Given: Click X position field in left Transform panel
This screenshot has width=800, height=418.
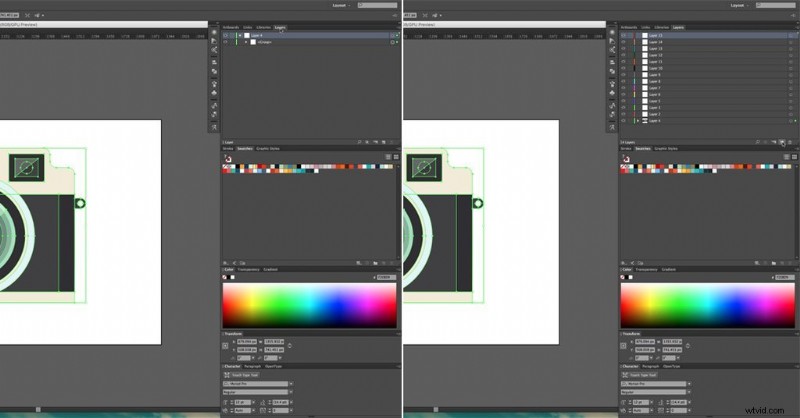Looking at the screenshot, I should (247, 341).
